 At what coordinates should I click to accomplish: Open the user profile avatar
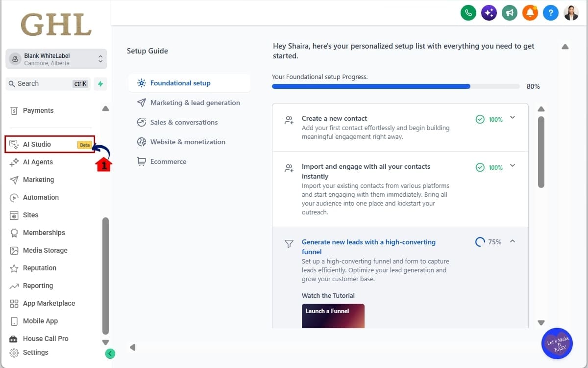point(571,13)
